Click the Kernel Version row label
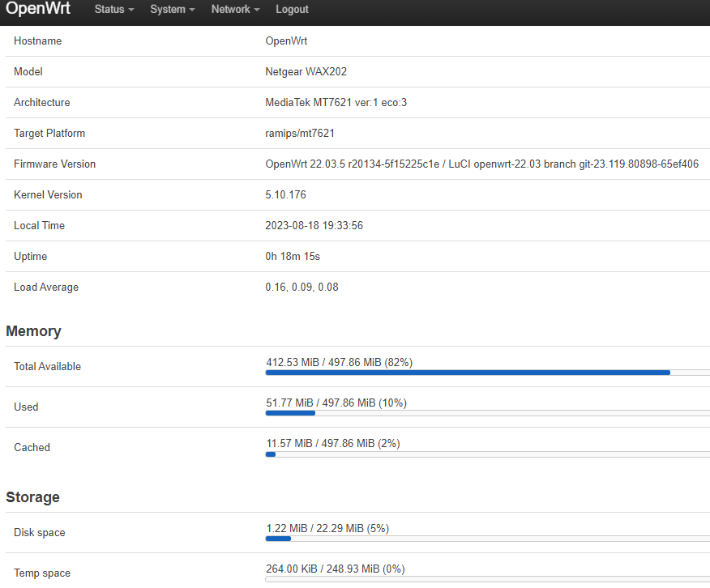Image resolution: width=710 pixels, height=588 pixels. [48, 194]
